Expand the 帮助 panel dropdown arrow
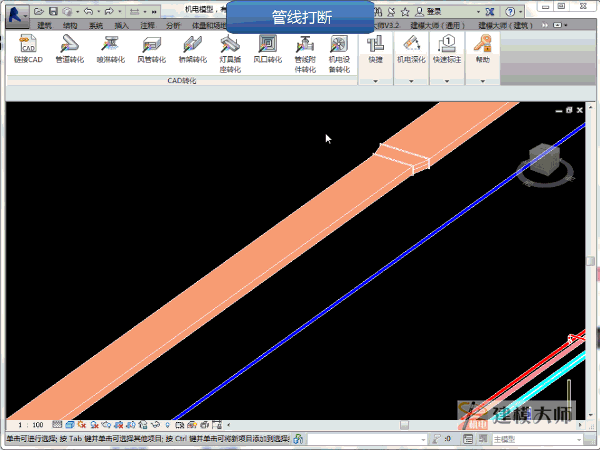The width and height of the screenshot is (600, 450). point(483,81)
